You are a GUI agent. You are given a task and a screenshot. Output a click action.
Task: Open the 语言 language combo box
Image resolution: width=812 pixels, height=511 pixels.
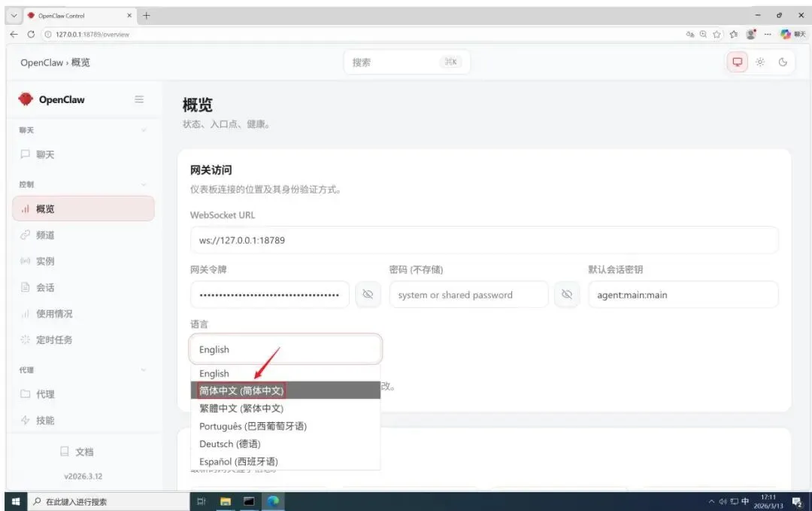(x=286, y=348)
